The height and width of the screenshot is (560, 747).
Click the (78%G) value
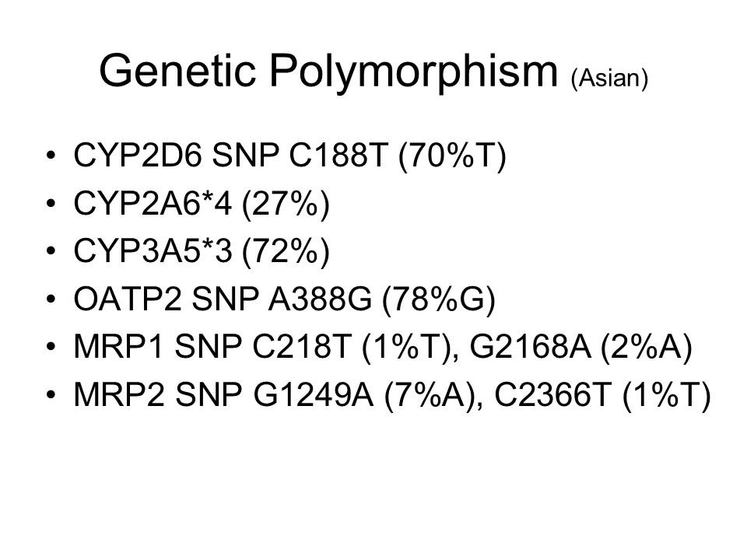point(439,299)
